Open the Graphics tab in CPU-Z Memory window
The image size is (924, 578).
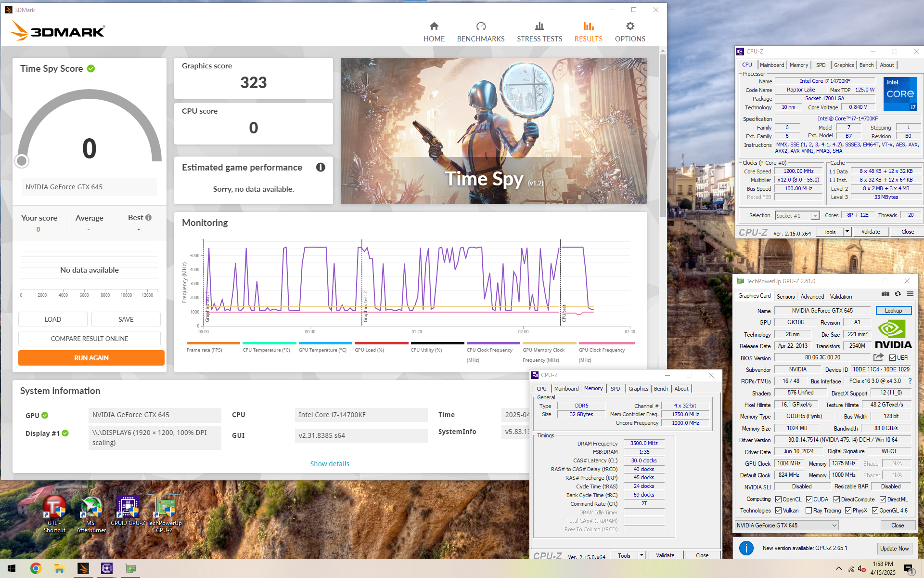pyautogui.click(x=638, y=389)
